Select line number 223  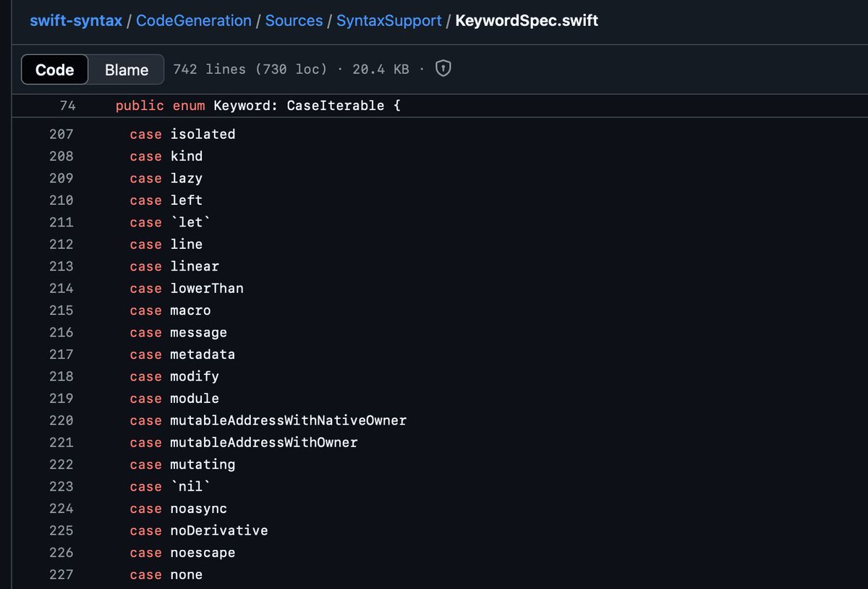[61, 486]
